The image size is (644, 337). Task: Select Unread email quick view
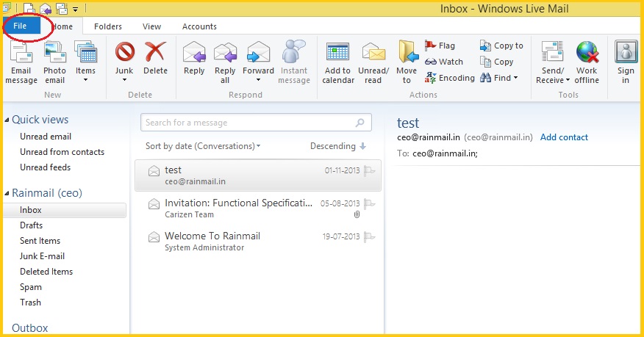[x=46, y=137]
